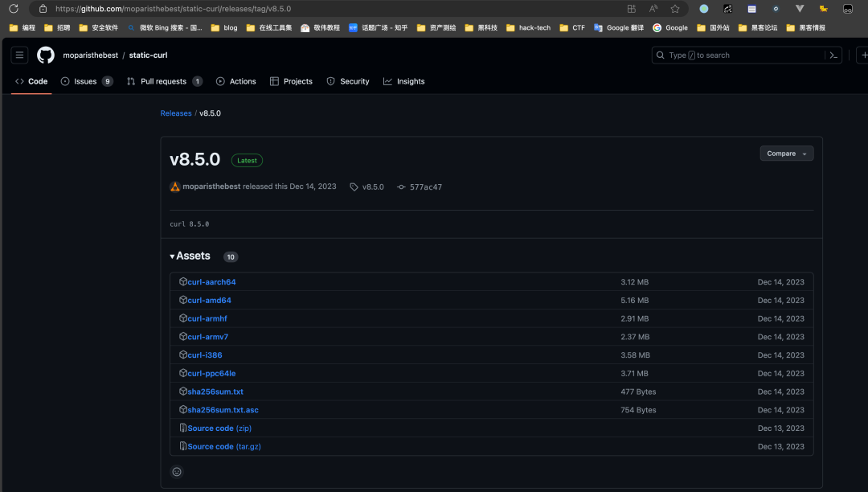Screen dimensions: 868x492
Task: Open the Google bookmark
Action: (669, 27)
